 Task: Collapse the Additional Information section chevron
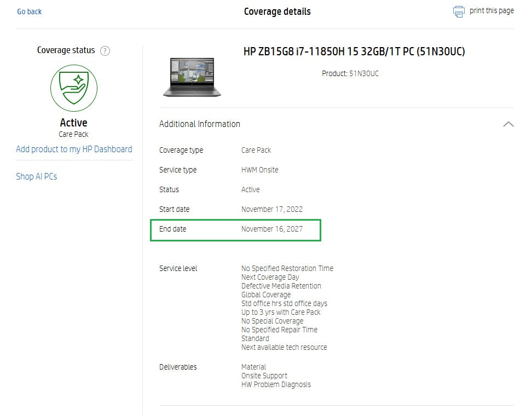[508, 124]
